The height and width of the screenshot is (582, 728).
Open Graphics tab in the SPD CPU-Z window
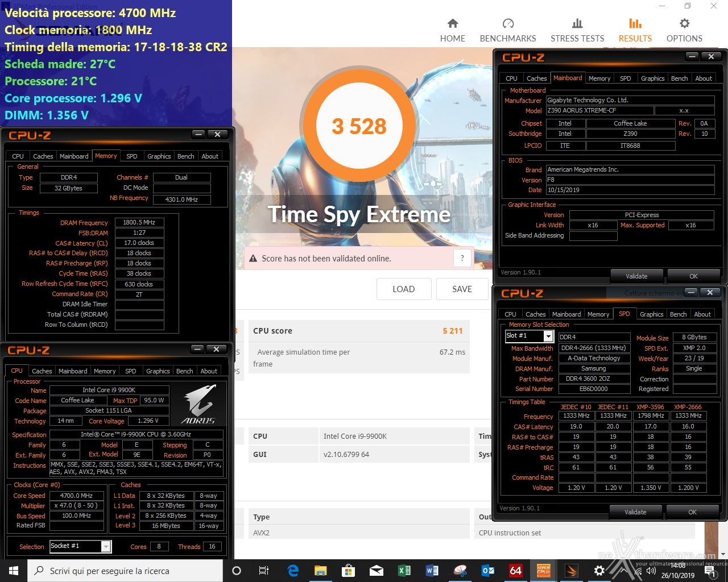coord(652,314)
